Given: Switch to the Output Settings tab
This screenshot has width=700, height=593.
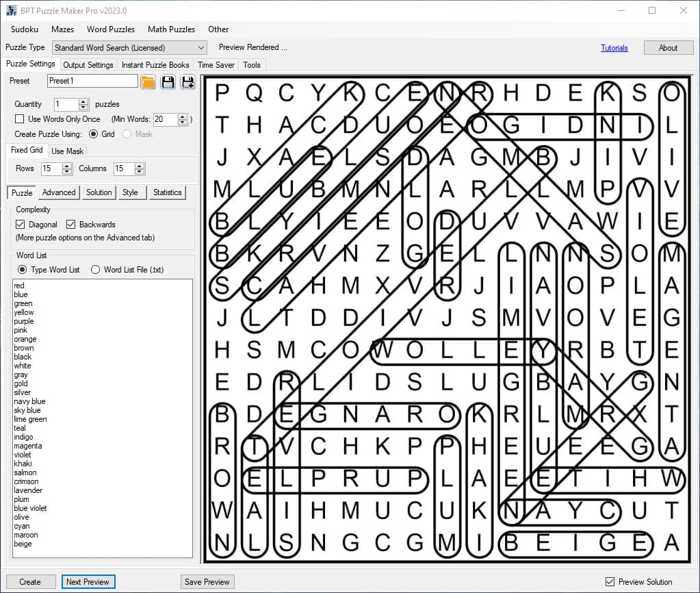Looking at the screenshot, I should click(88, 65).
